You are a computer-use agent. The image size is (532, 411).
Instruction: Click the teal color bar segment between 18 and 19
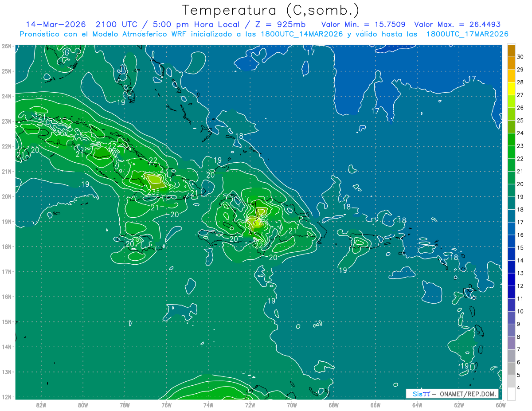pyautogui.click(x=511, y=203)
